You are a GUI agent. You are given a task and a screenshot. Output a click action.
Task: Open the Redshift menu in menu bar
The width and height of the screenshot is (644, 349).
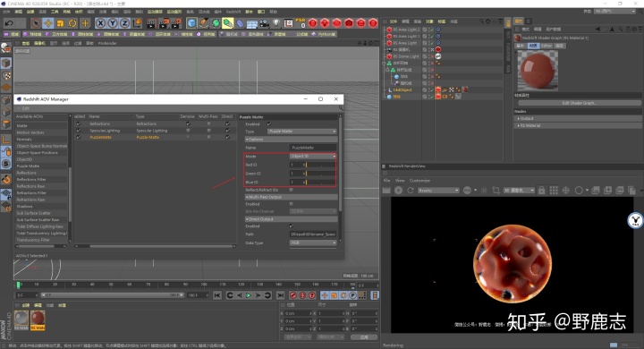coord(233,12)
